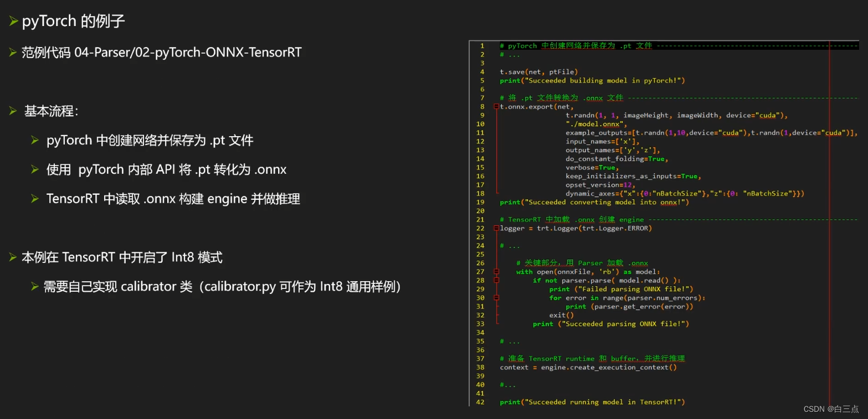The width and height of the screenshot is (868, 419).
Task: Click the 'exit()' code line
Action: tap(561, 315)
